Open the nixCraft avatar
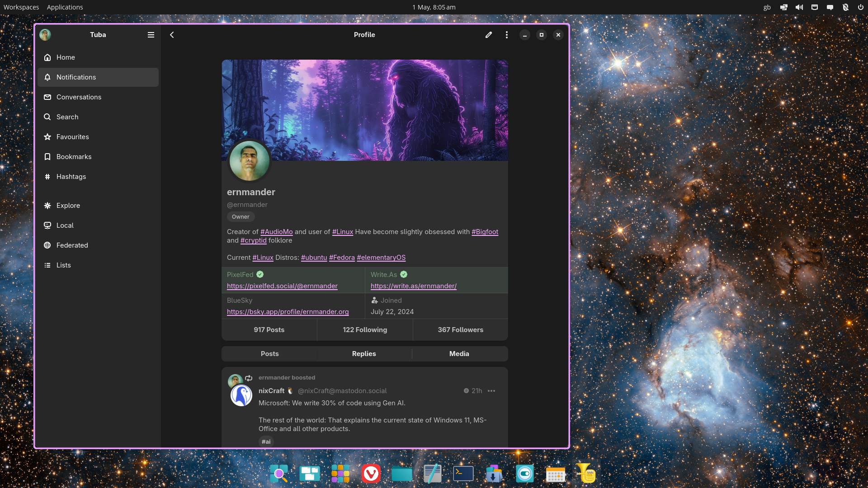 coord(241,395)
